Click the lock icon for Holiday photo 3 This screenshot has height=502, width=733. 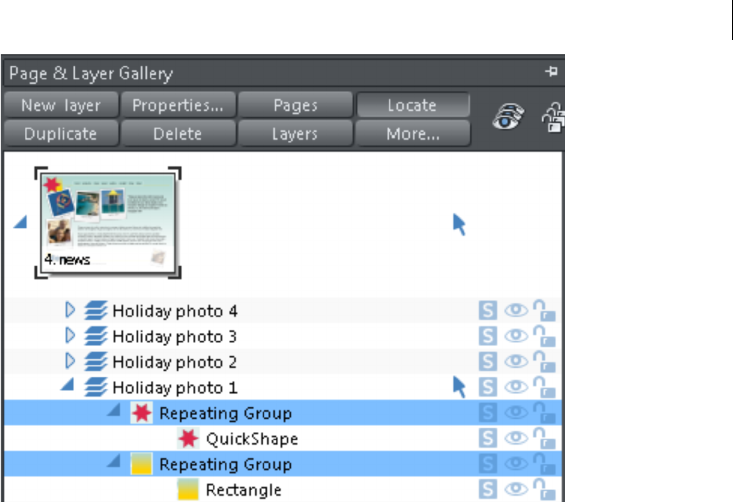pyautogui.click(x=544, y=336)
